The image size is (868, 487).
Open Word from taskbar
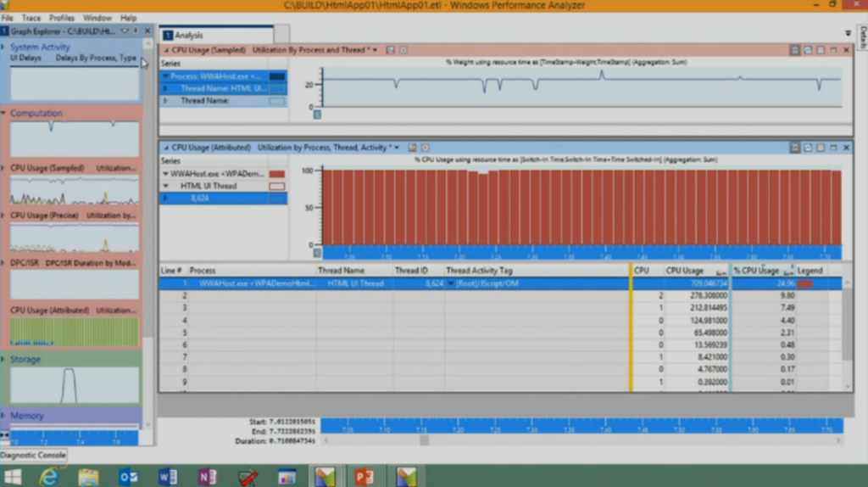[168, 477]
